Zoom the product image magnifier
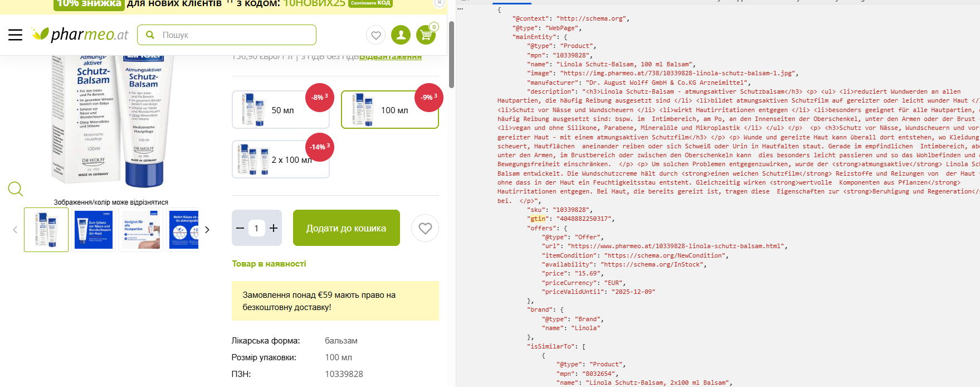 click(16, 189)
